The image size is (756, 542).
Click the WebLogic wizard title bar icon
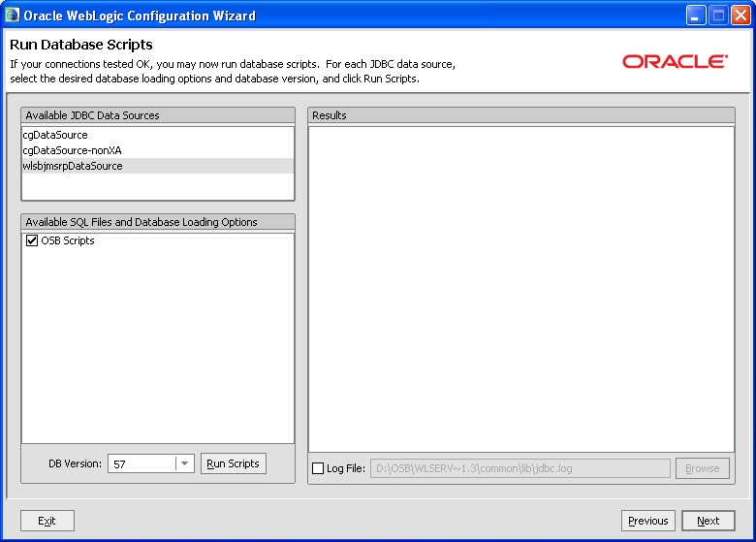click(12, 15)
